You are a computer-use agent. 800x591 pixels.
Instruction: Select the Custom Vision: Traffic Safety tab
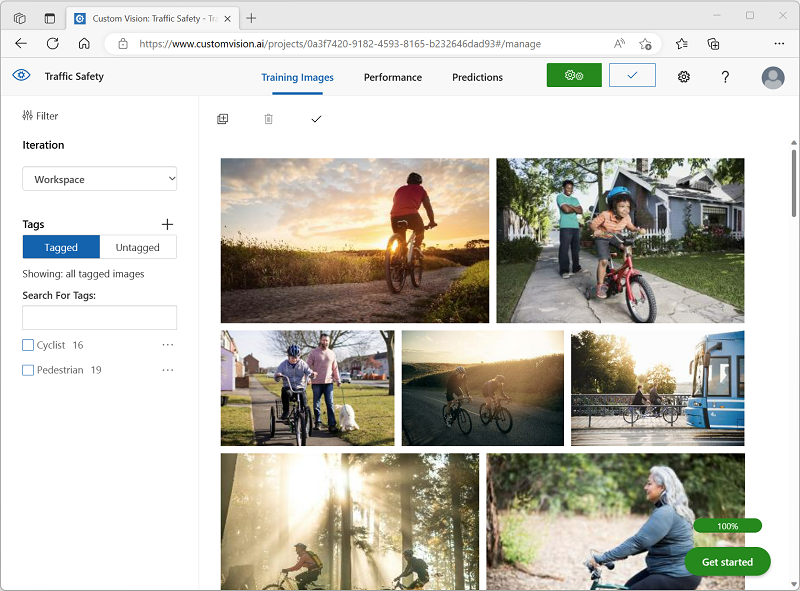click(x=152, y=18)
